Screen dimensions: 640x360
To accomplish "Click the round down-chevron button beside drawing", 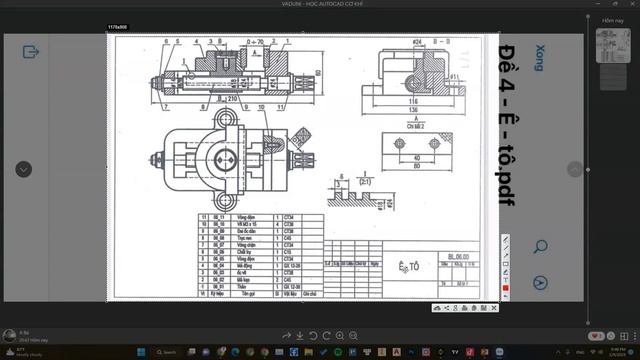I will (x=24, y=169).
